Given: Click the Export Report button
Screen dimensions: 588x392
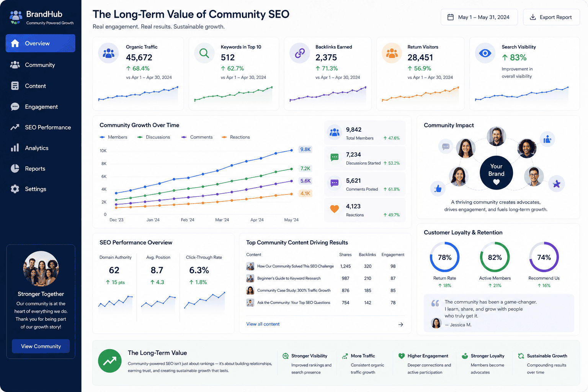Looking at the screenshot, I should [551, 17].
